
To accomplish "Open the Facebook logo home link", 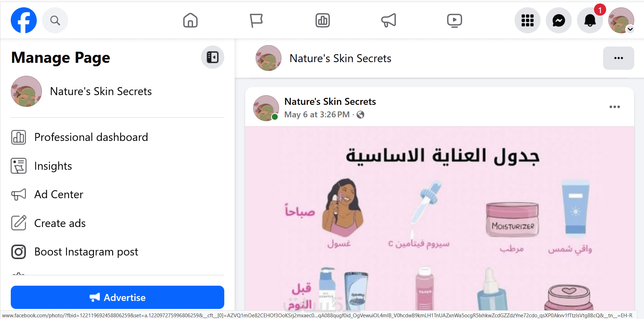I will click(x=24, y=20).
